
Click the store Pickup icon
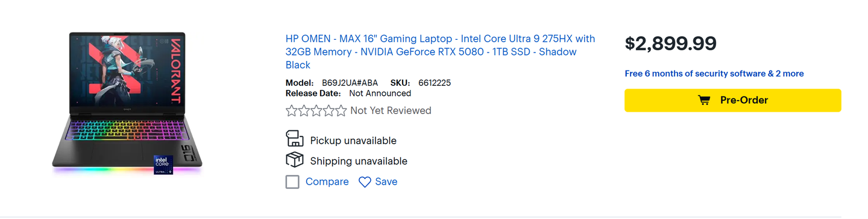(294, 139)
